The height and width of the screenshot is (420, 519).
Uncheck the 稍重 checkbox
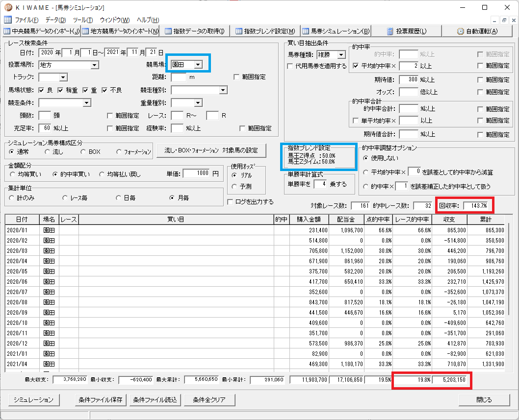(60, 90)
